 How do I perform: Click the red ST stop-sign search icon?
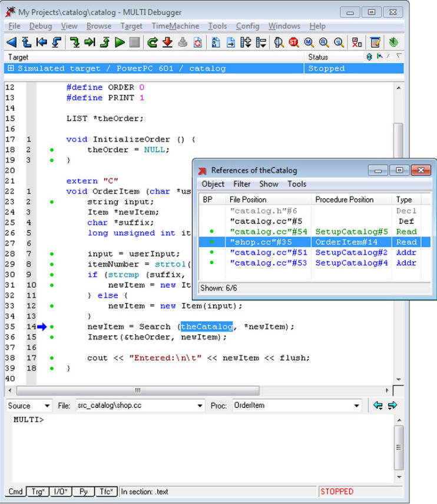tap(293, 42)
